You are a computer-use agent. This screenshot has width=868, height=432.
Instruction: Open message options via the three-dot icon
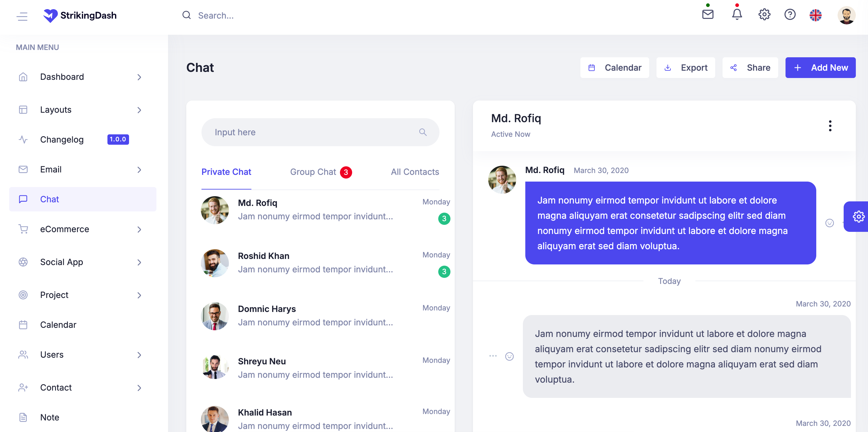click(493, 356)
